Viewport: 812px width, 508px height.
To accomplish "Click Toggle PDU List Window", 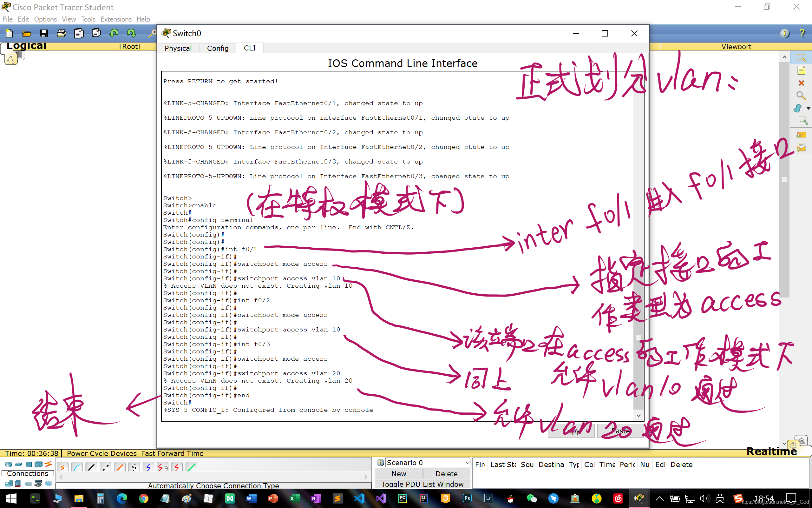I will (422, 484).
